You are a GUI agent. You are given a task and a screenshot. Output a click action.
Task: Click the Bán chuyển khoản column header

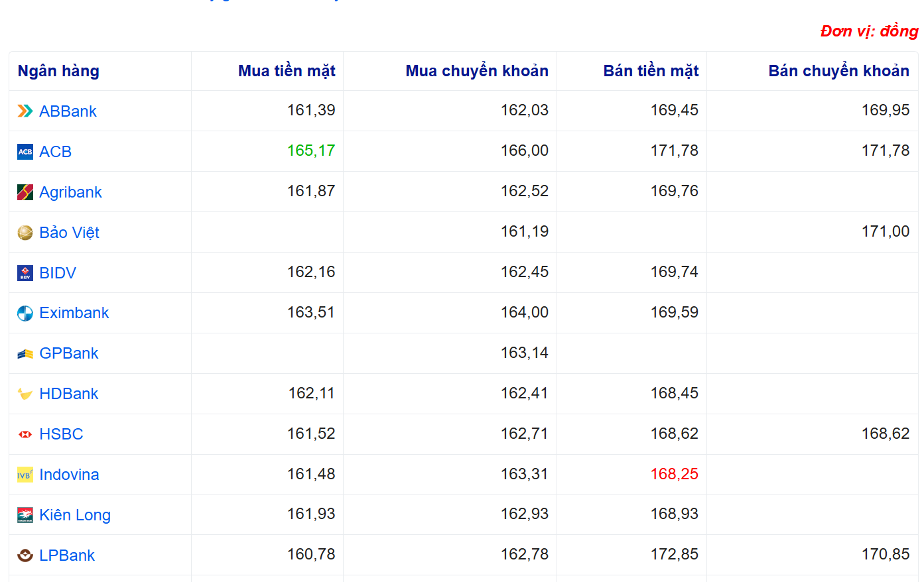pyautogui.click(x=838, y=71)
